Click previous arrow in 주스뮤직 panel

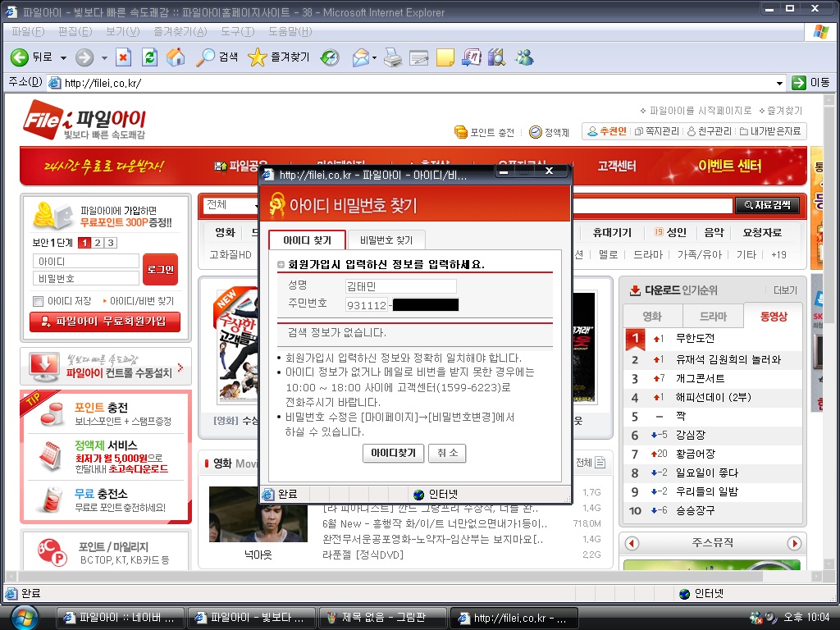632,543
